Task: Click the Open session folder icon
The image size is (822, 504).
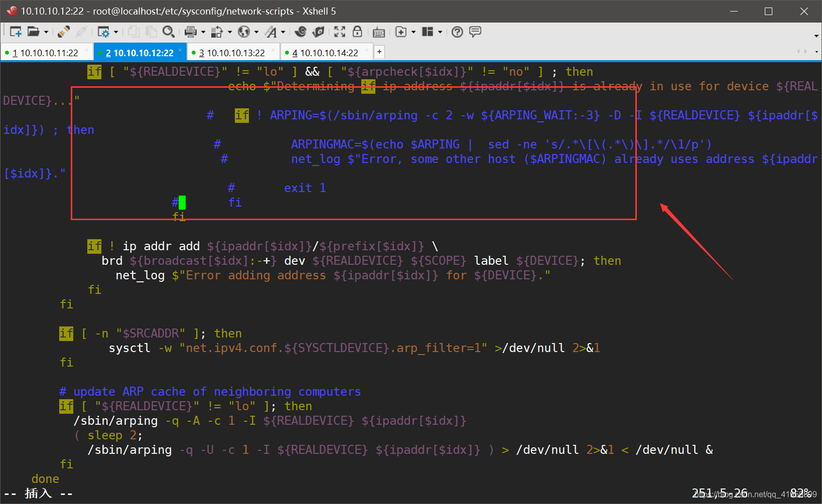Action: 33,32
